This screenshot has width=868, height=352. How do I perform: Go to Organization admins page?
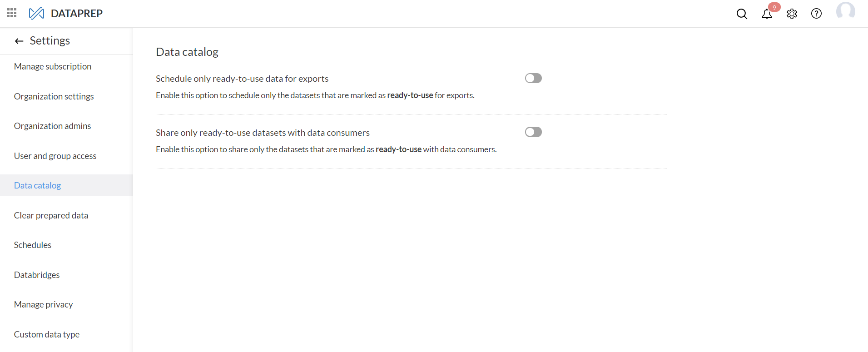tap(52, 126)
